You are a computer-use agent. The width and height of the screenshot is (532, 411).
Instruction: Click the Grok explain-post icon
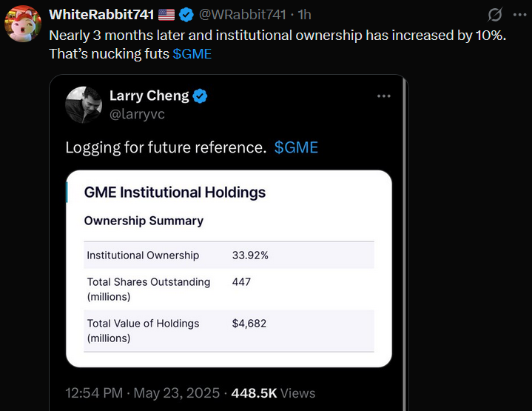click(x=494, y=14)
